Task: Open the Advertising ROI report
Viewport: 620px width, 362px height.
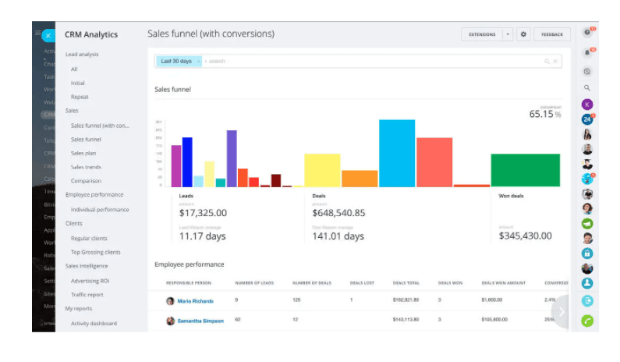Action: 90,281
